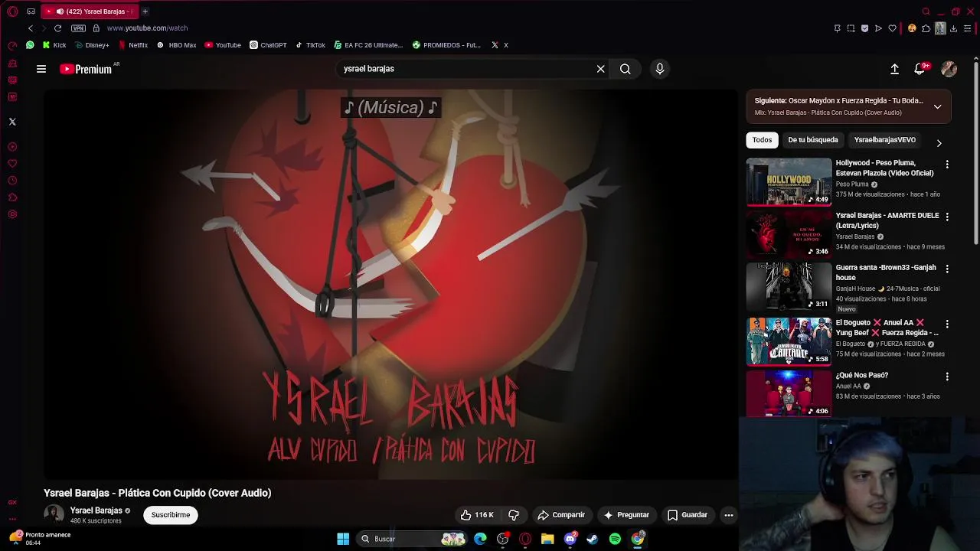Clear the search text with the X
Viewport: 980px width, 551px height.
pos(601,69)
